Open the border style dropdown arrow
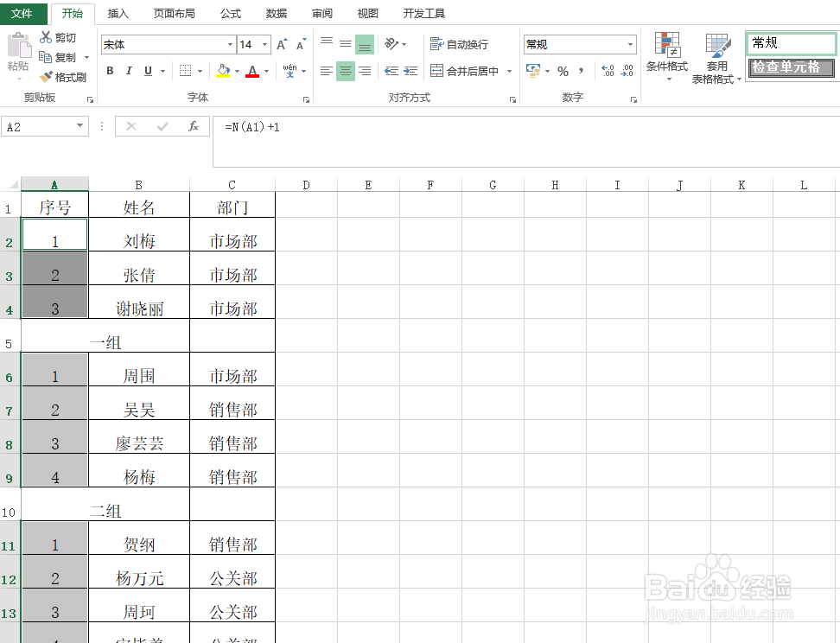This screenshot has height=643, width=840. [x=200, y=71]
